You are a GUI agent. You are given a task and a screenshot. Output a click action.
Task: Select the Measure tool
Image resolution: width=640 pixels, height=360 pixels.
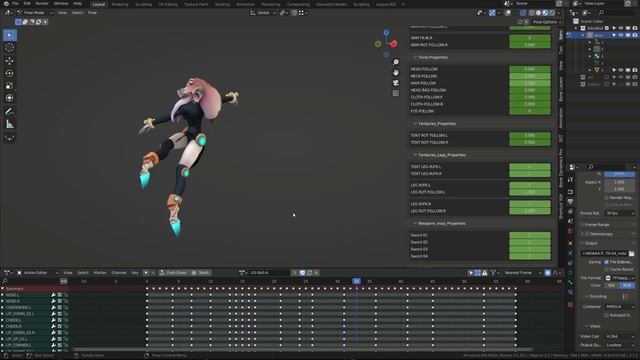pyautogui.click(x=9, y=124)
